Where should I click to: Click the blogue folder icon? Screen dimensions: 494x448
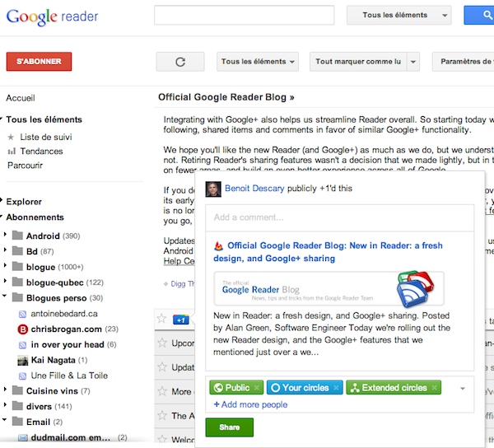17,267
